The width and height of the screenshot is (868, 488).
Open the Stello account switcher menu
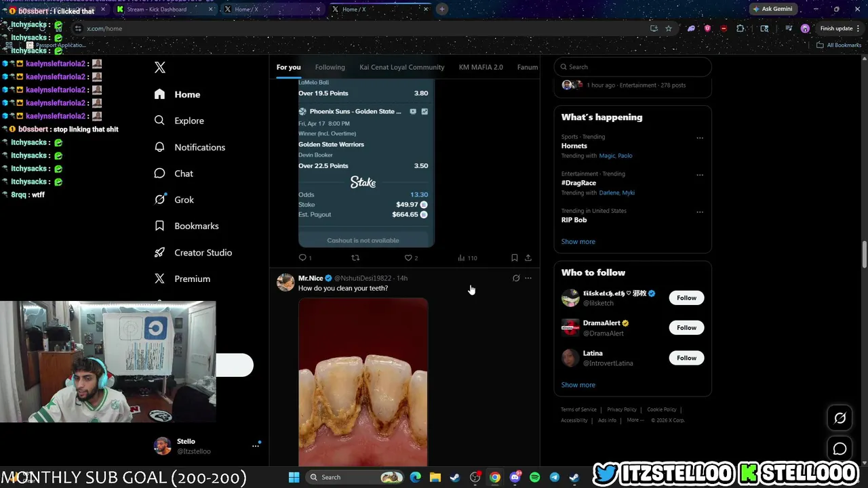(208, 446)
